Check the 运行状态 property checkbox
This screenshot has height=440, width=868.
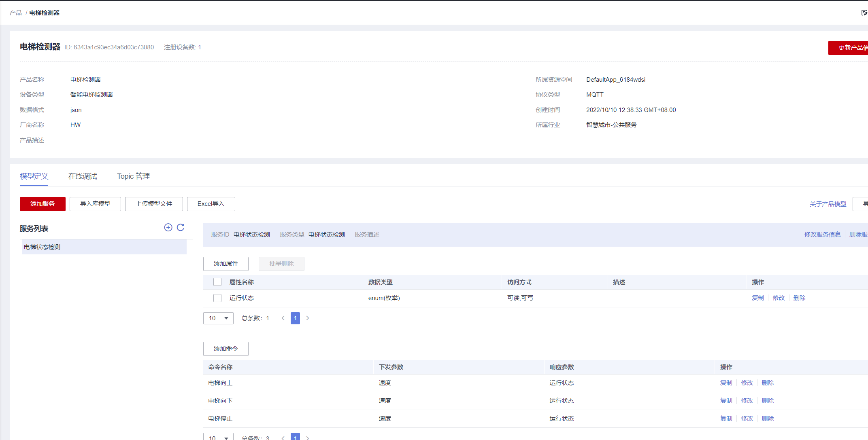(x=217, y=298)
